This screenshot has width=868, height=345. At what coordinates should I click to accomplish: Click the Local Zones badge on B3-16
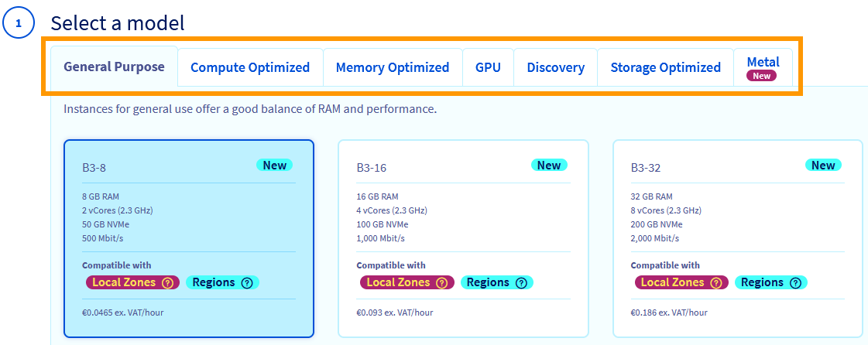(399, 282)
